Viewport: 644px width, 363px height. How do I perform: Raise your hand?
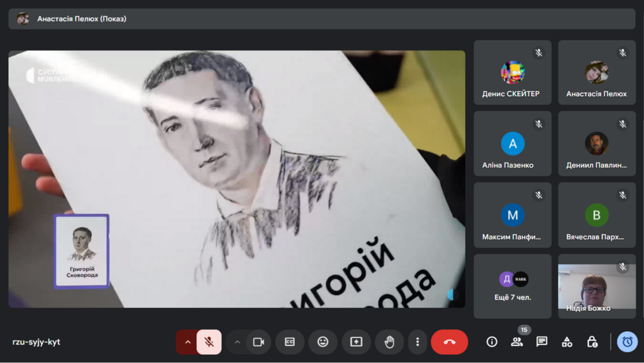[x=389, y=342]
